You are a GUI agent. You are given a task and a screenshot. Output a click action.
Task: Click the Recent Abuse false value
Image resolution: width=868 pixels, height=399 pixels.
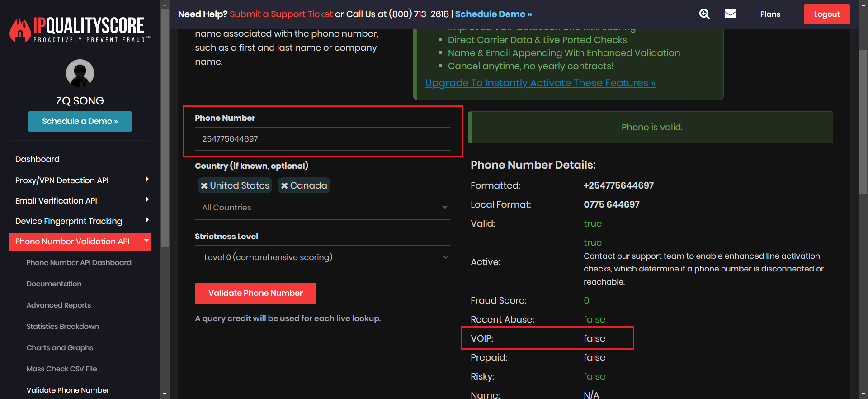click(x=594, y=319)
